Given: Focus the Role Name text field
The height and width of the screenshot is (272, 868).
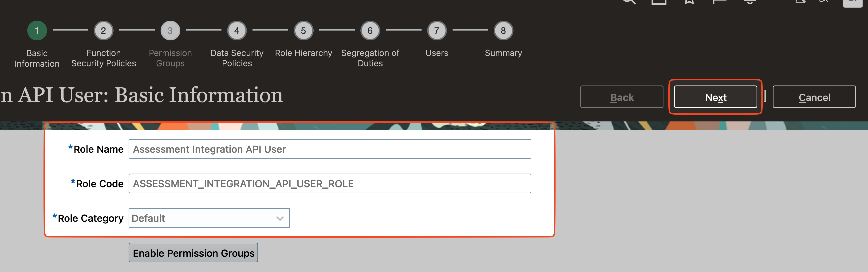Looking at the screenshot, I should click(330, 149).
